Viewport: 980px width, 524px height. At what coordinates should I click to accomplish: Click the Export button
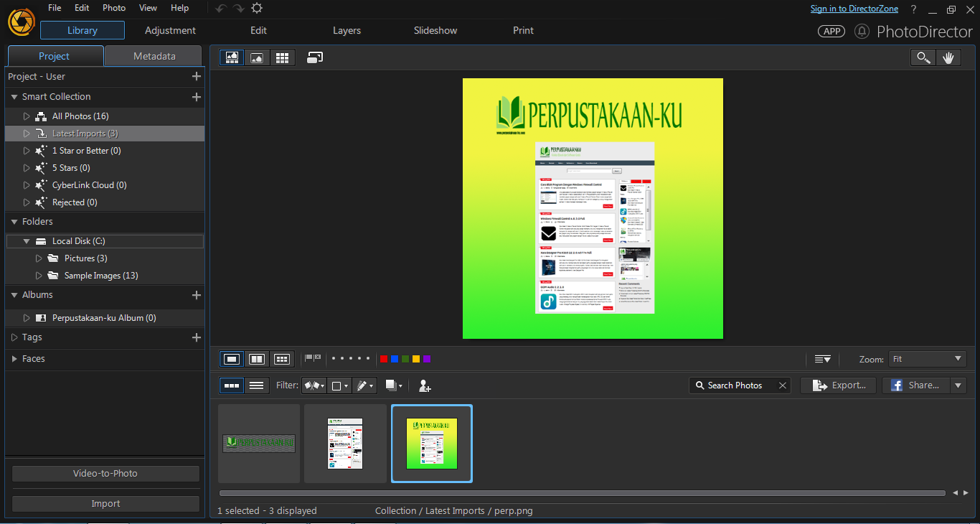pos(839,385)
